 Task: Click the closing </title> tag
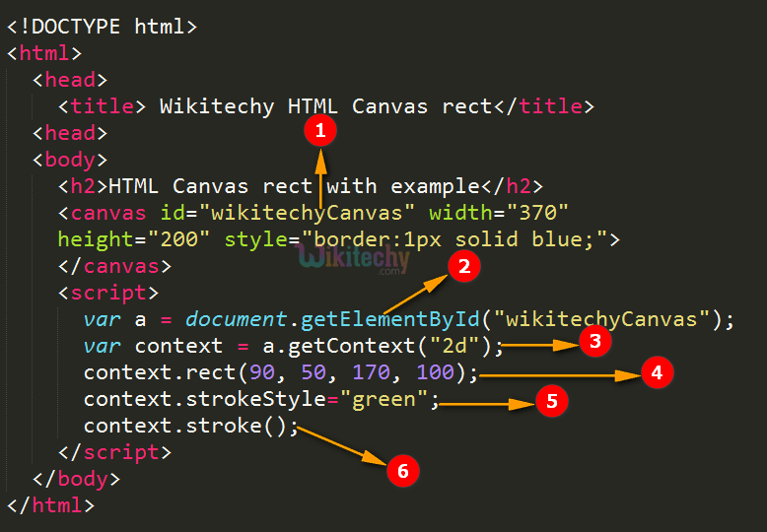(x=543, y=106)
